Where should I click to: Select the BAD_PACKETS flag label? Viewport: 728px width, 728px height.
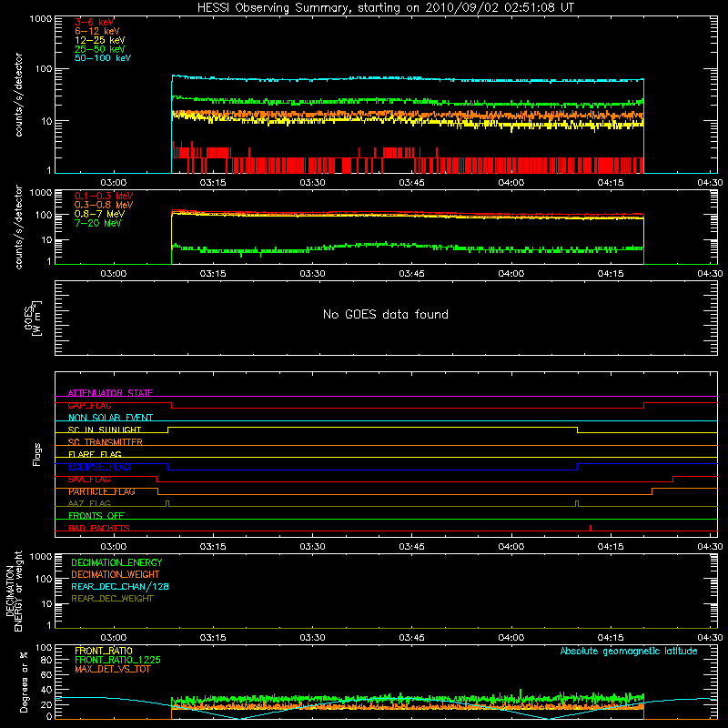tap(99, 528)
